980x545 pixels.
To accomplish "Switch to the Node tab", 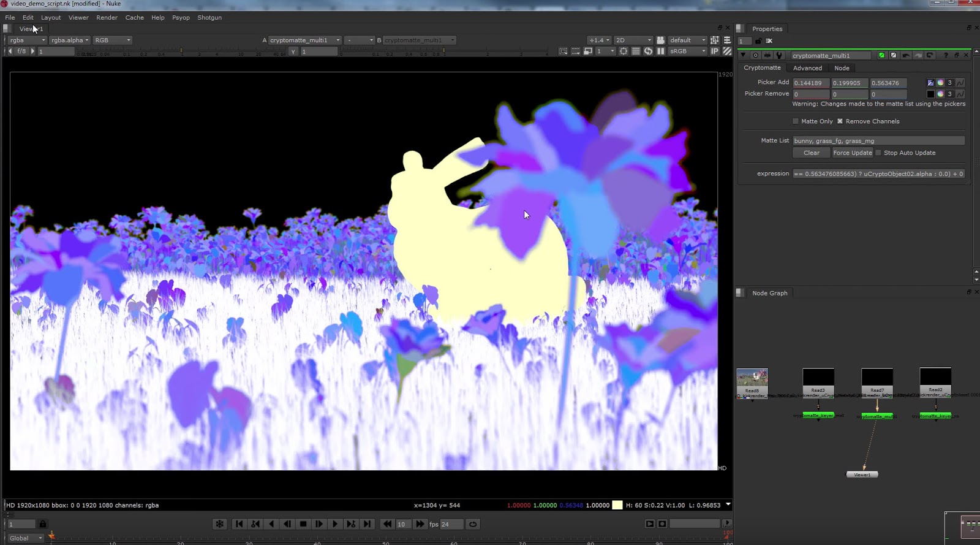I will [842, 68].
